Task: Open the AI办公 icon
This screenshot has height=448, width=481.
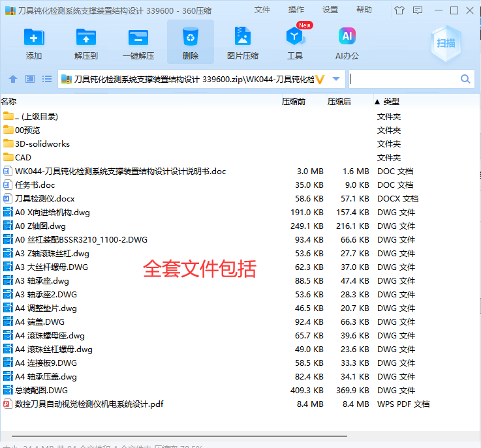Action: pos(347,36)
